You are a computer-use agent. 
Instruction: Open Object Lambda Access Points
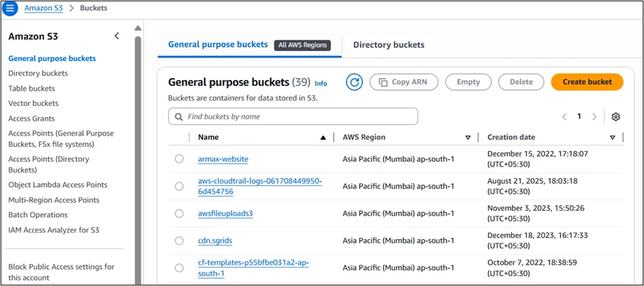point(58,185)
